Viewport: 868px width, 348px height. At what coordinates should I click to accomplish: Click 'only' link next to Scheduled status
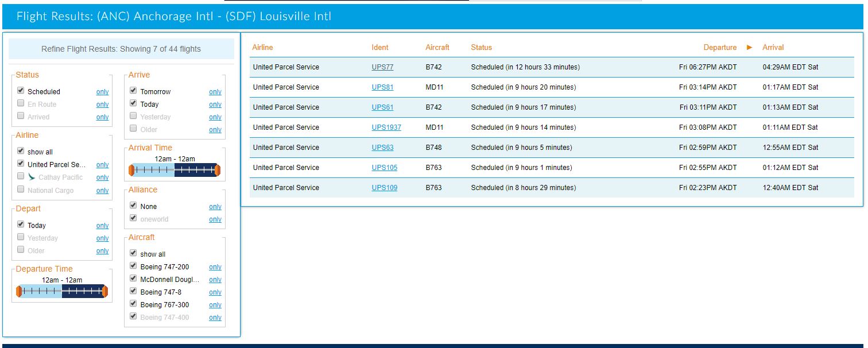pyautogui.click(x=102, y=92)
